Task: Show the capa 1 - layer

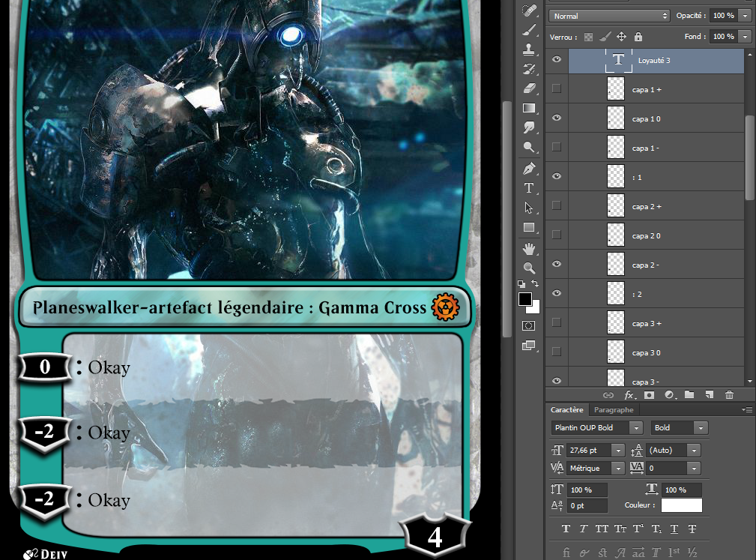Action: [557, 147]
